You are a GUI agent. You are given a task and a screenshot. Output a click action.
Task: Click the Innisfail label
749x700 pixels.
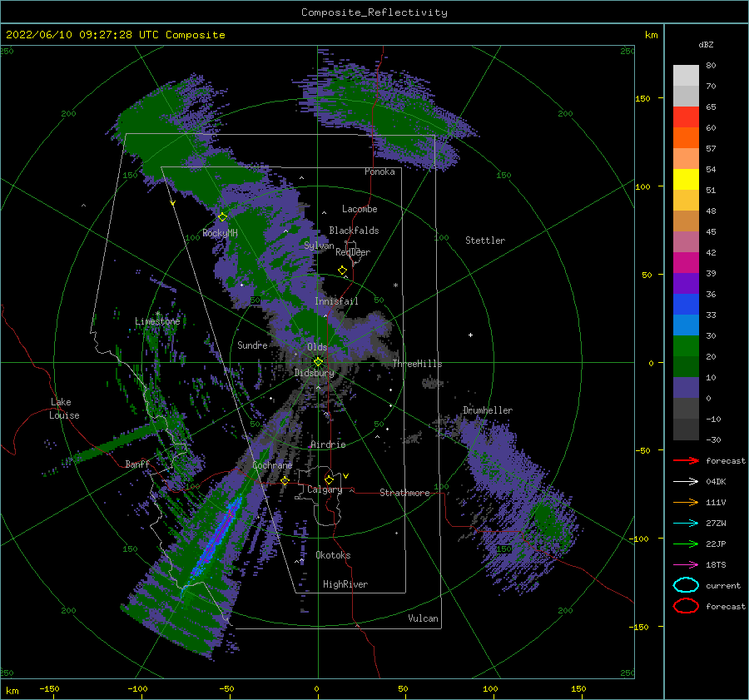336,301
